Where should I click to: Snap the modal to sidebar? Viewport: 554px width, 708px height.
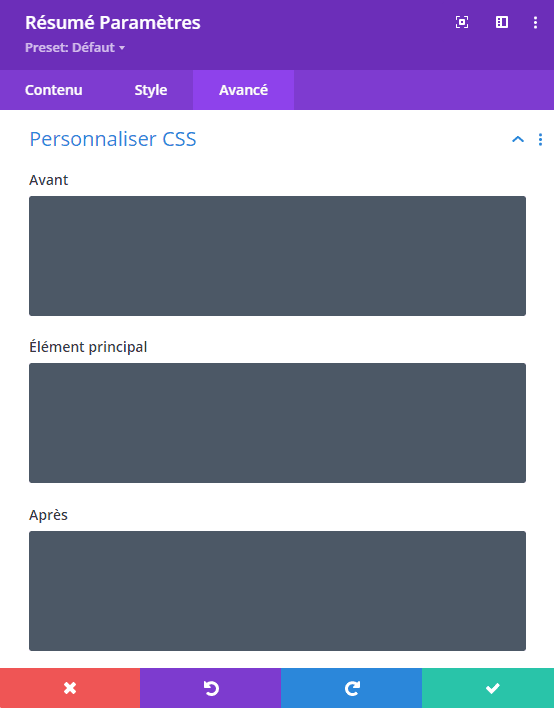pos(502,22)
